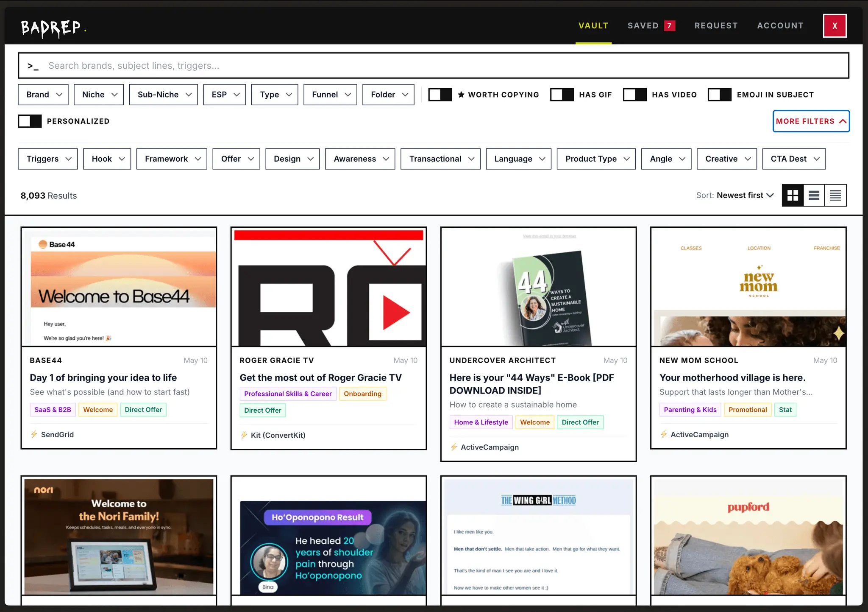868x612 pixels.
Task: Click the Onboarding tag on the Roger Gracie TV card
Action: (x=362, y=394)
